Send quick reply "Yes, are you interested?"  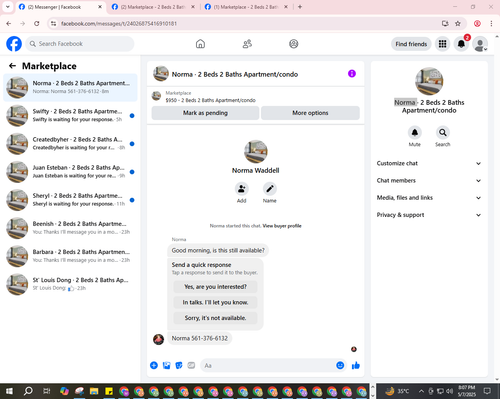(215, 287)
